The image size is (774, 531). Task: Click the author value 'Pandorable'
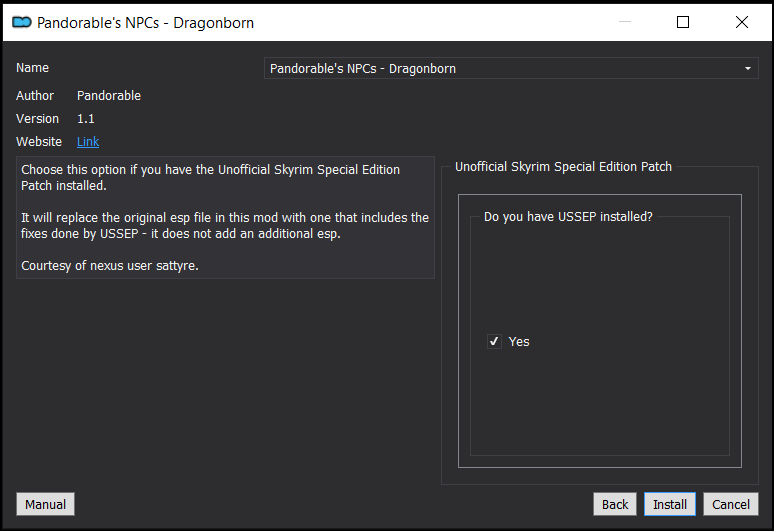tap(109, 96)
